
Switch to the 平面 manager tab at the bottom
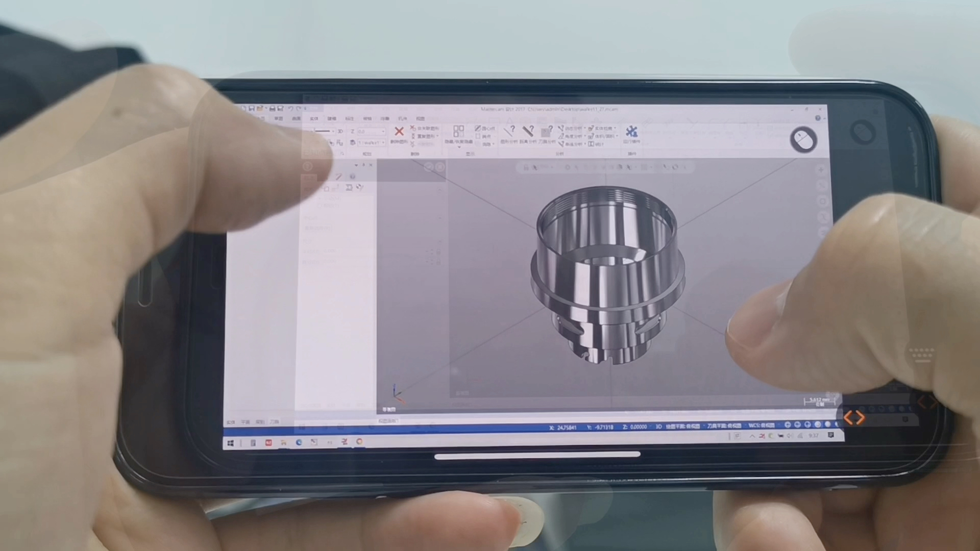click(246, 422)
